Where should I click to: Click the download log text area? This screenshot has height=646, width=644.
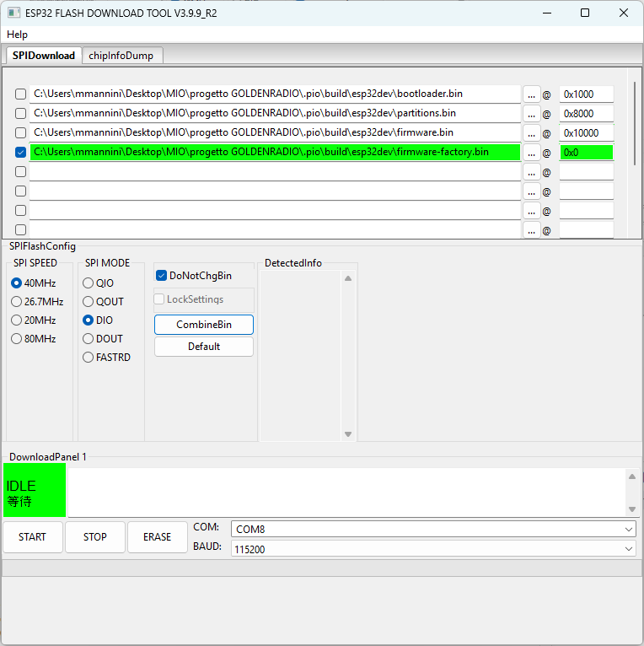tap(346, 493)
